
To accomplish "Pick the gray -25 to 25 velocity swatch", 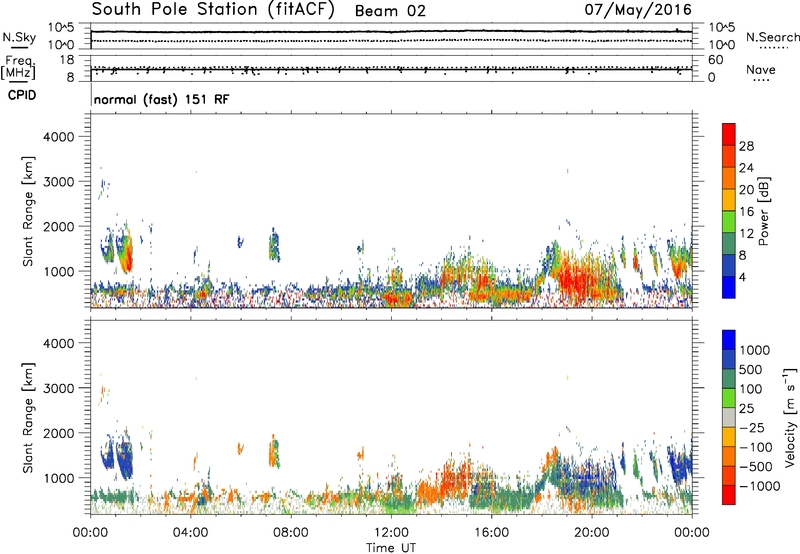I will (729, 417).
